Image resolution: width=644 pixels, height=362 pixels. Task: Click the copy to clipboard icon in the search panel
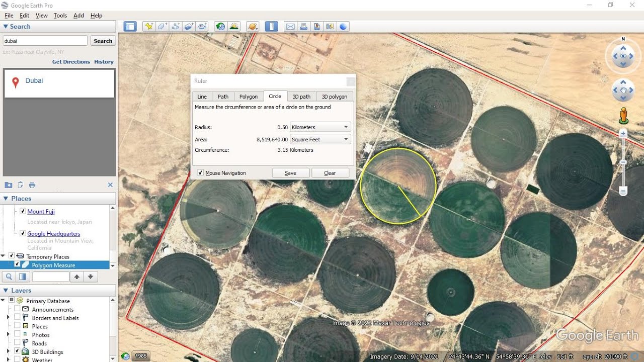pyautogui.click(x=21, y=185)
